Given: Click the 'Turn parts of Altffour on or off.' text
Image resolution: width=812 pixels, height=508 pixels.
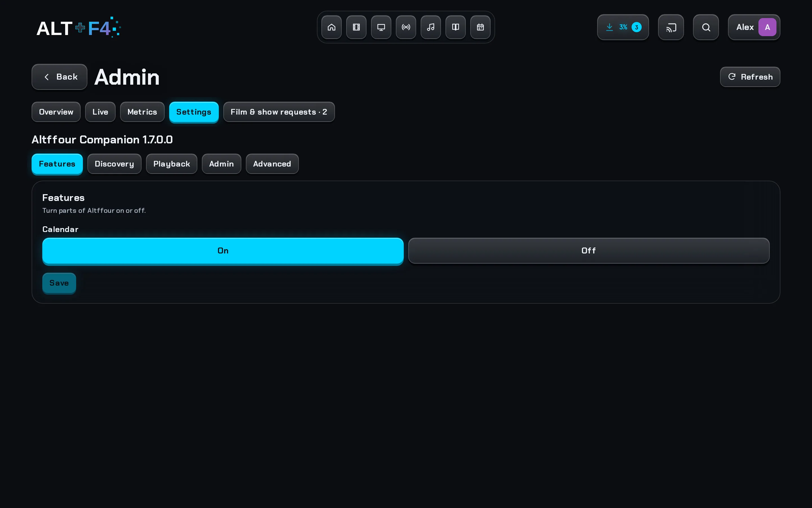Looking at the screenshot, I should (x=94, y=211).
